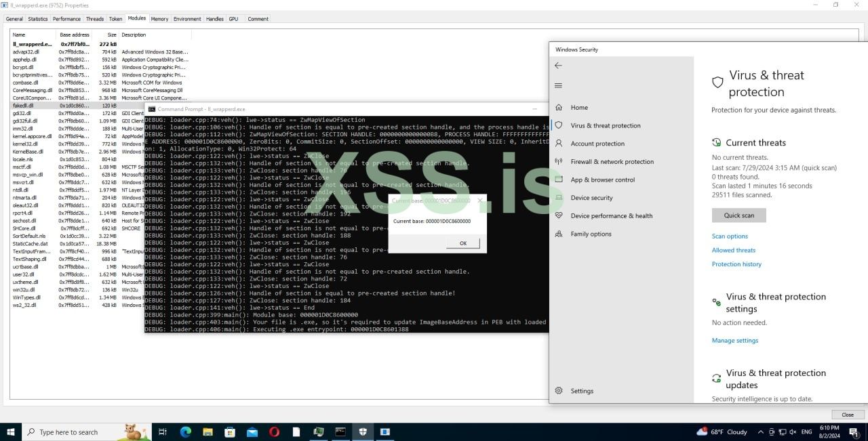The image size is (868, 441).
Task: Go back using Windows Security back arrow
Action: 558,66
